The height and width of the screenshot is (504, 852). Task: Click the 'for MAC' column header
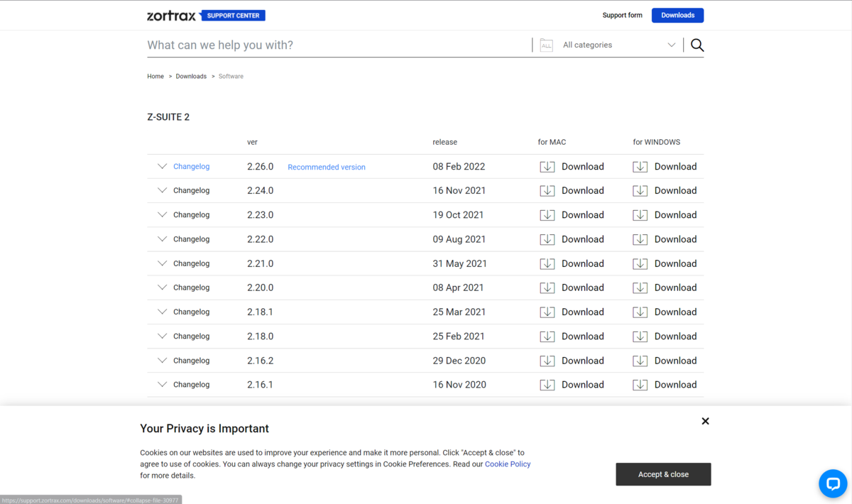[552, 142]
